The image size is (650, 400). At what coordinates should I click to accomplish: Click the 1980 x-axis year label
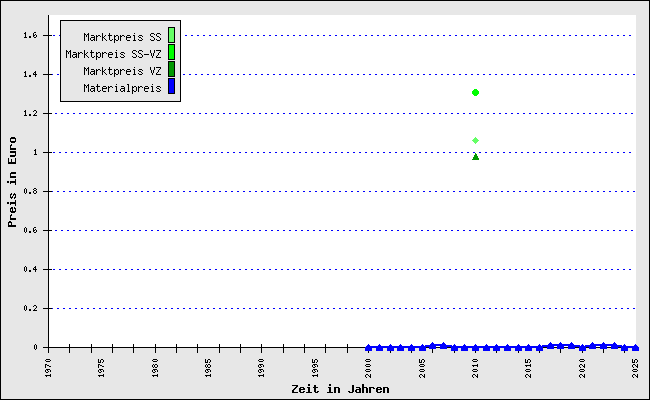point(155,368)
